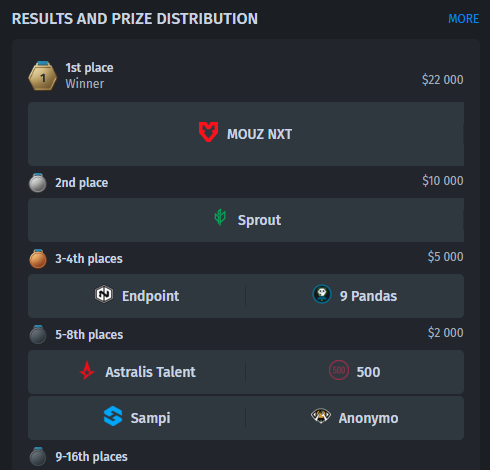
Task: Click the Anonymo team logo
Action: click(321, 416)
